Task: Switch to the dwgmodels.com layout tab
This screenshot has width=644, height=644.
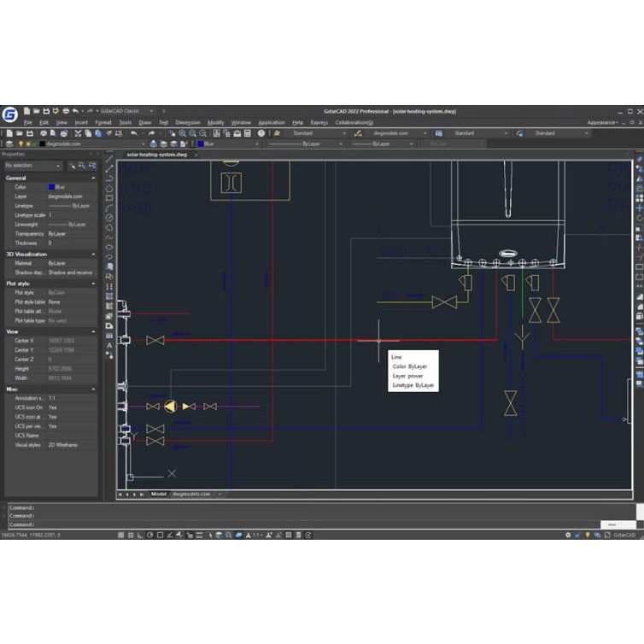Action: 191,494
